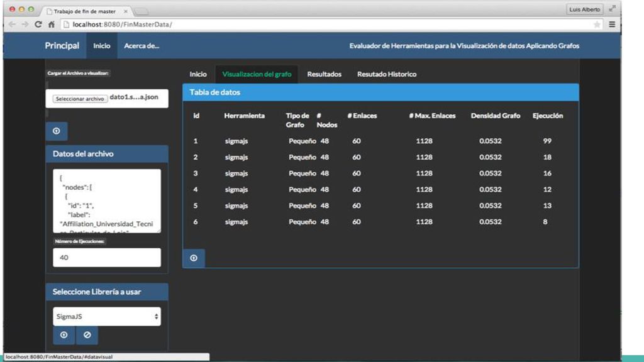Click the 0.0532 cell in row with id 6
644x362 pixels.
click(491, 222)
